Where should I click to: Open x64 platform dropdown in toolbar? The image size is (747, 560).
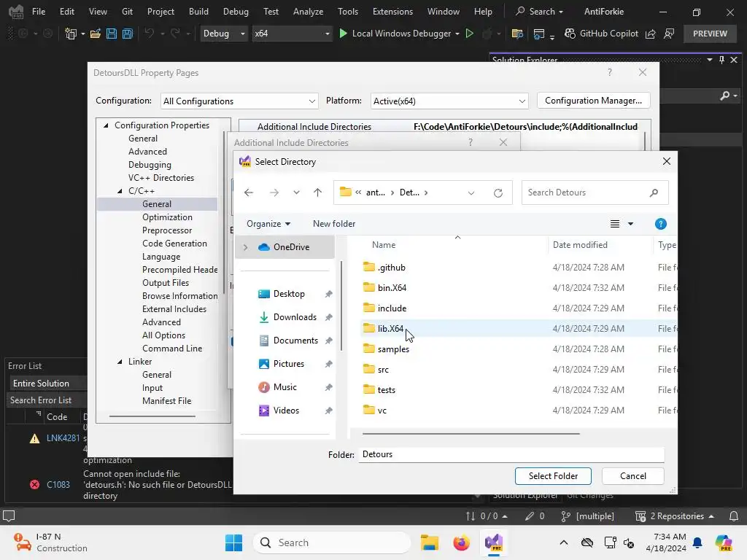pos(292,34)
